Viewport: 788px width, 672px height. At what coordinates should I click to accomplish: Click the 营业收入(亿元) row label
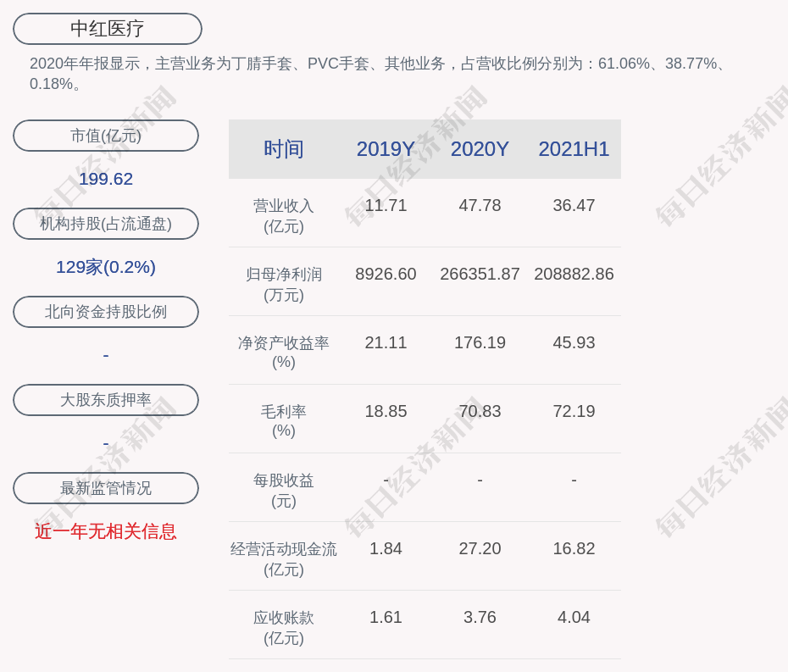point(284,216)
